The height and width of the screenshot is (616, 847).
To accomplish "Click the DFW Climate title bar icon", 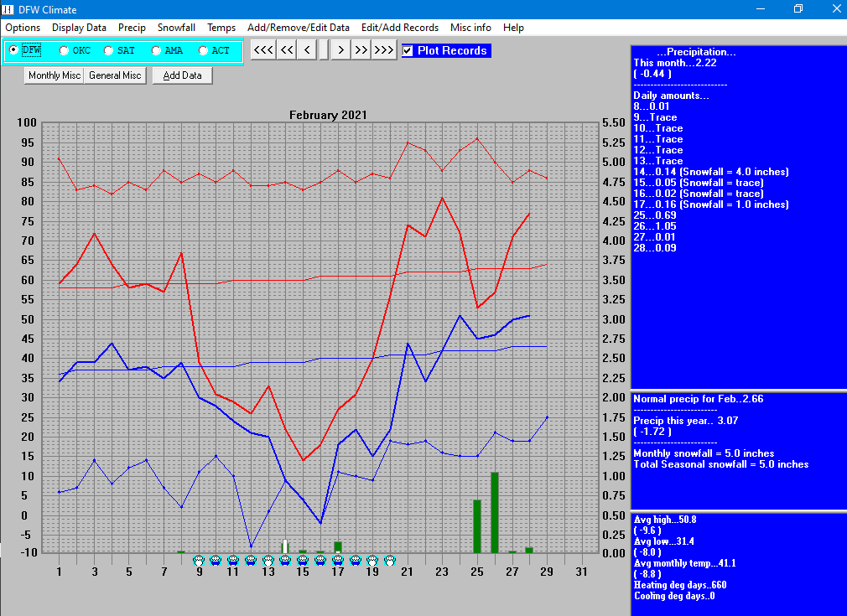I will tap(8, 9).
